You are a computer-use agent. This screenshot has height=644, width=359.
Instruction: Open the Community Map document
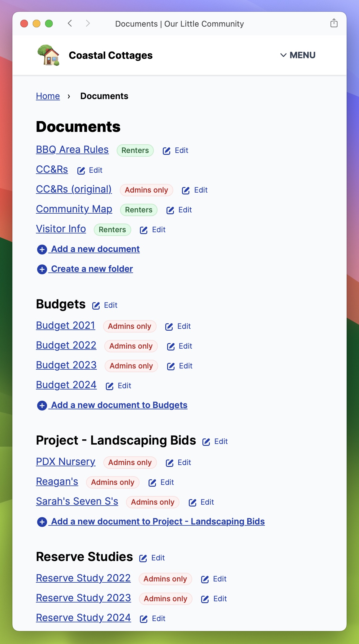point(74,209)
